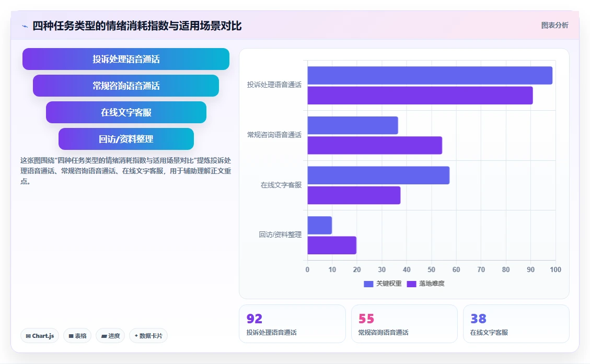Screen dimensions: 590x364
Task: Toggle the 落地难度 legend color box
Action: (x=411, y=284)
